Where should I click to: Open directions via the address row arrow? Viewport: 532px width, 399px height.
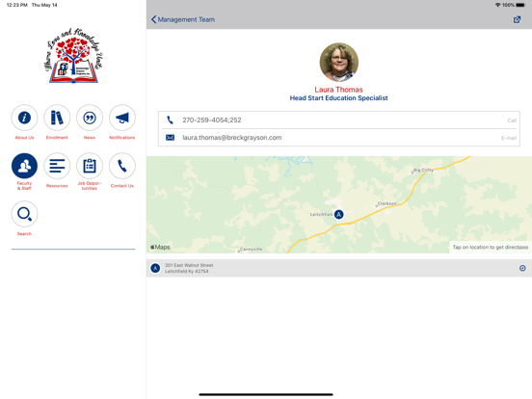tap(522, 268)
